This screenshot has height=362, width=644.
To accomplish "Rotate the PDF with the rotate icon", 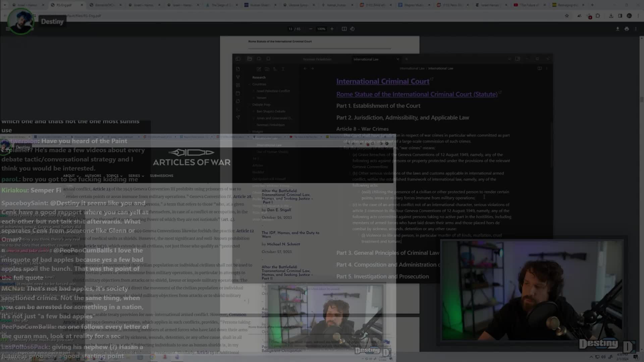I will pos(352,29).
